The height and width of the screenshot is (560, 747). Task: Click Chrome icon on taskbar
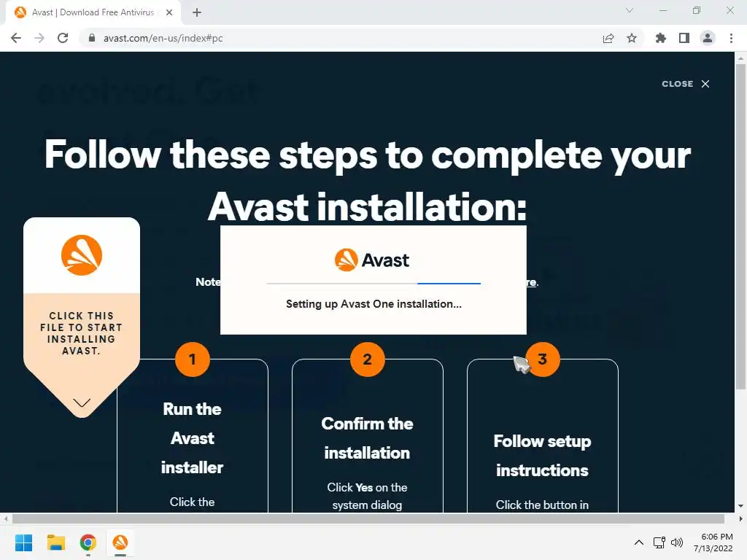pos(88,542)
